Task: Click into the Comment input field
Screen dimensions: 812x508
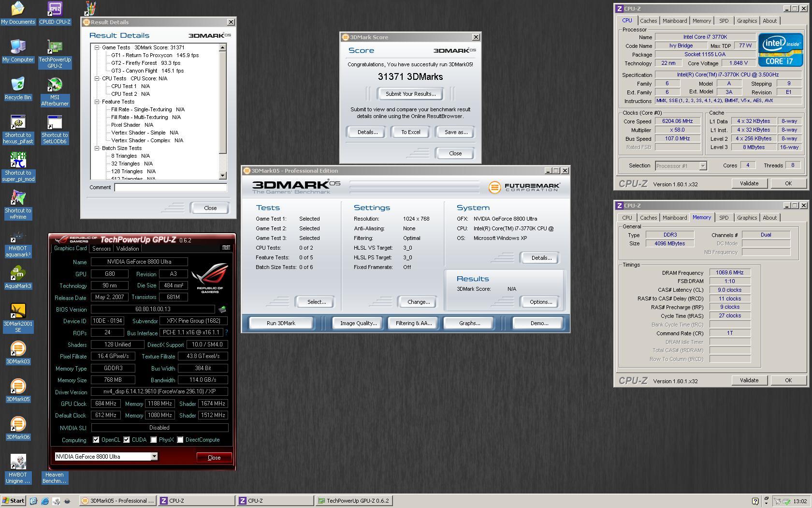Action: pos(171,188)
